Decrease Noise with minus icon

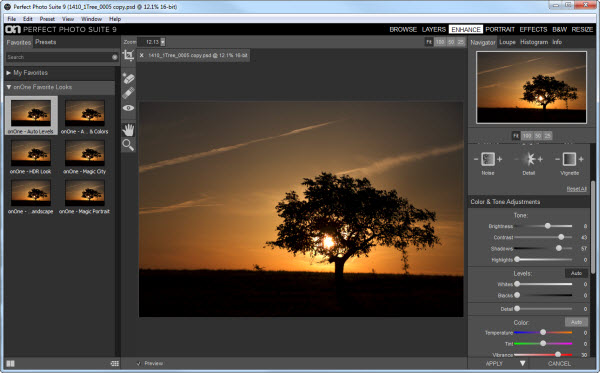click(x=476, y=159)
